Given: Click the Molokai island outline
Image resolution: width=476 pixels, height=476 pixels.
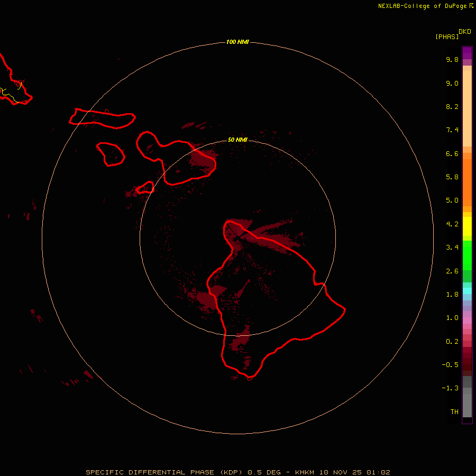Looking at the screenshot, I should click(x=102, y=118).
